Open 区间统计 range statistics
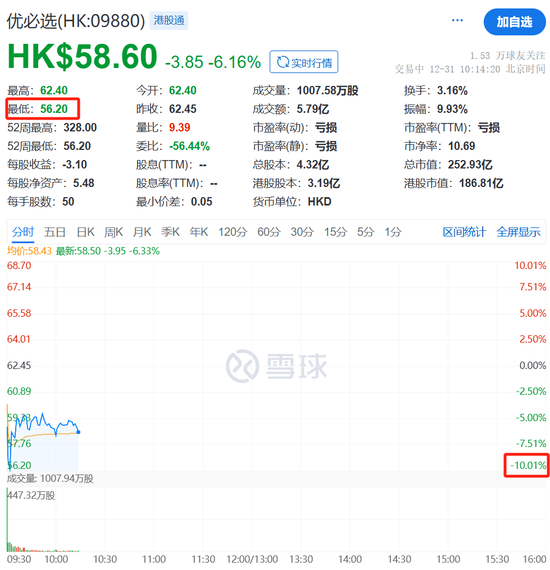550x570 pixels. coord(464,232)
